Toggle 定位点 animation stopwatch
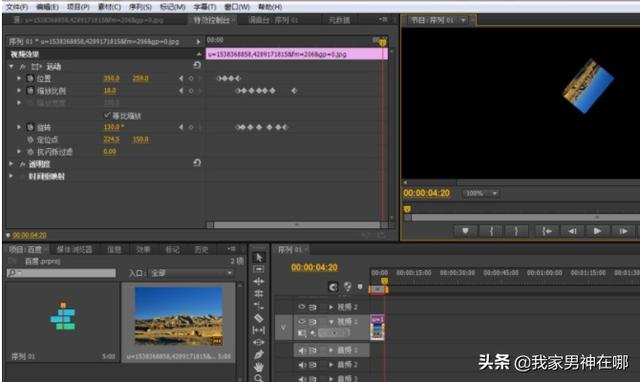 (30, 140)
